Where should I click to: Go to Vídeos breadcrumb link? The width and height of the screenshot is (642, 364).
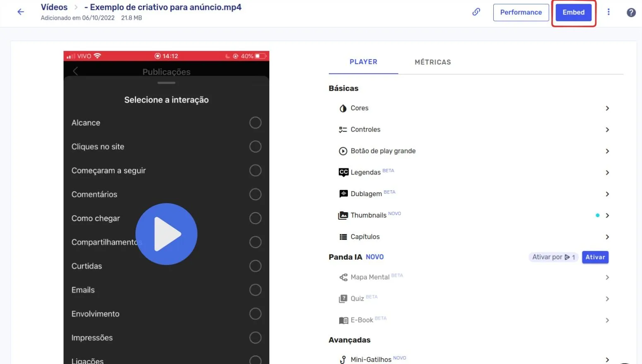click(54, 7)
